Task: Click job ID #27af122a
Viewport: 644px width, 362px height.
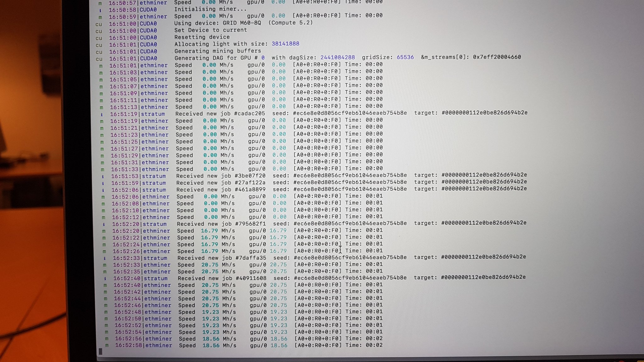Action: (x=250, y=183)
